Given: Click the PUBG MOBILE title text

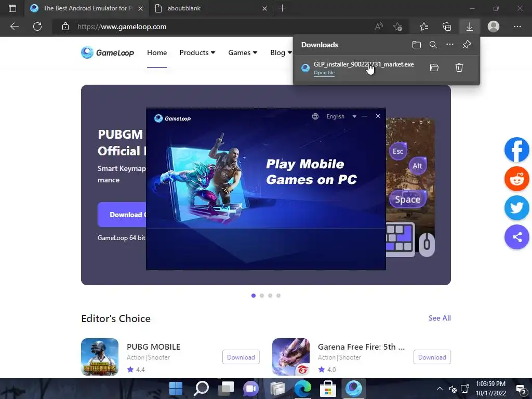Looking at the screenshot, I should (x=153, y=347).
